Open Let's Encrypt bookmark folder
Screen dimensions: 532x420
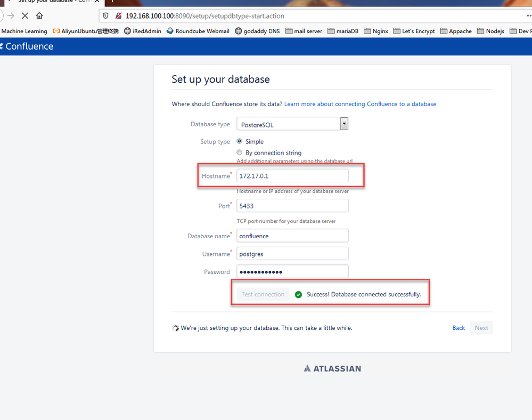point(414,31)
